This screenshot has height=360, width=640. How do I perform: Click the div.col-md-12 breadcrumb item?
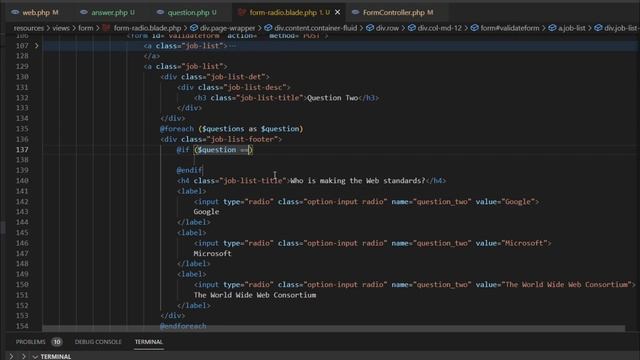coord(440,28)
